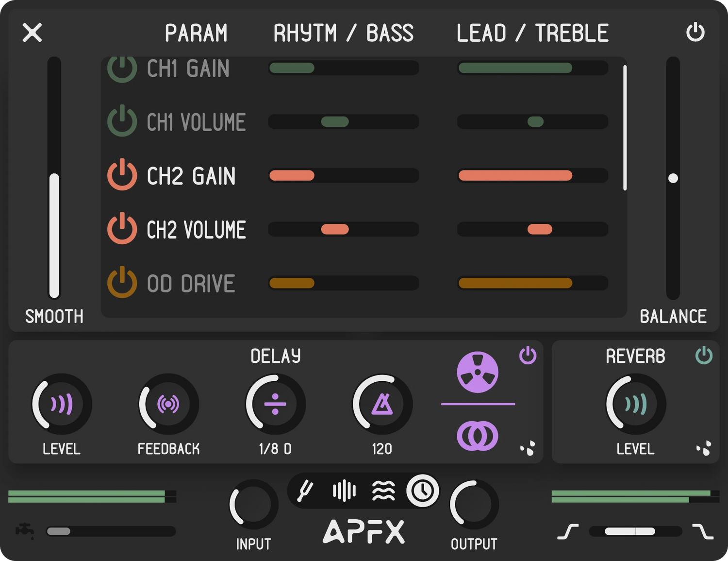Choose the tape reel delay type
Screen dimensions: 728x561
(x=478, y=373)
